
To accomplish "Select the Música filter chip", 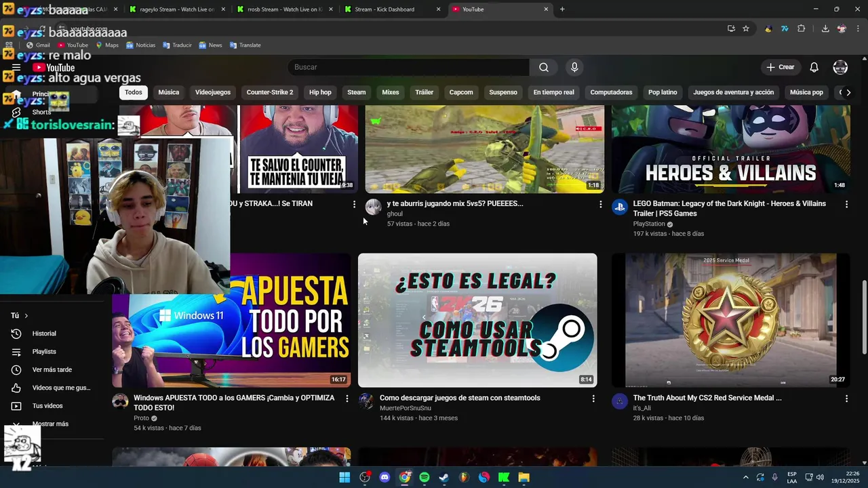I will point(169,92).
